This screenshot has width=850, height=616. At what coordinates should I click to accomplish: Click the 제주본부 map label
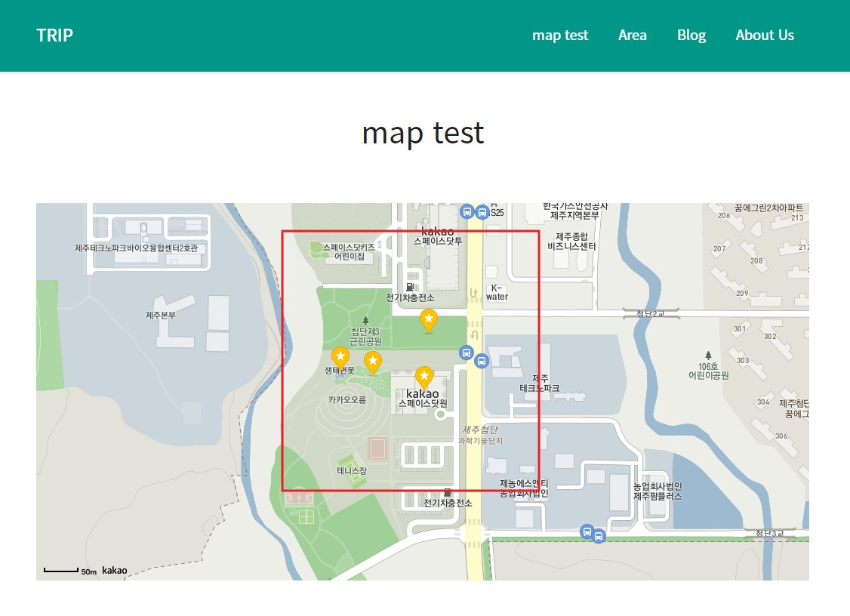[x=161, y=315]
